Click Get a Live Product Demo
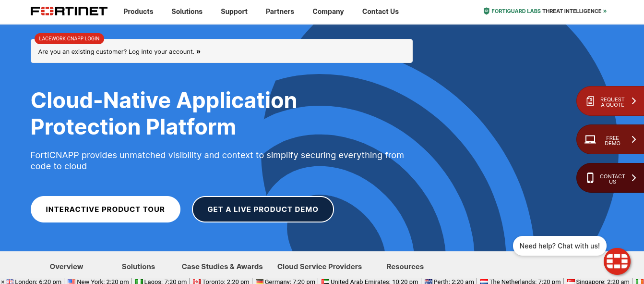This screenshot has width=644, height=284. (x=263, y=210)
